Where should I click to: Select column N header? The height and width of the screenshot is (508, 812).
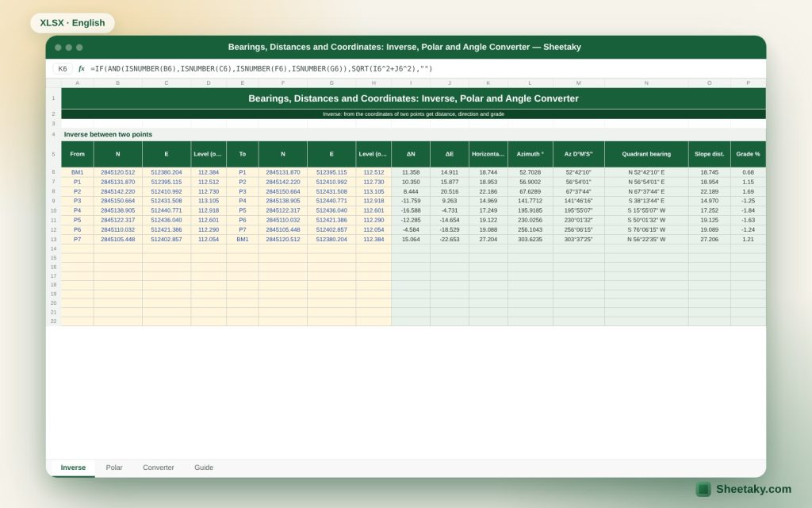646,83
